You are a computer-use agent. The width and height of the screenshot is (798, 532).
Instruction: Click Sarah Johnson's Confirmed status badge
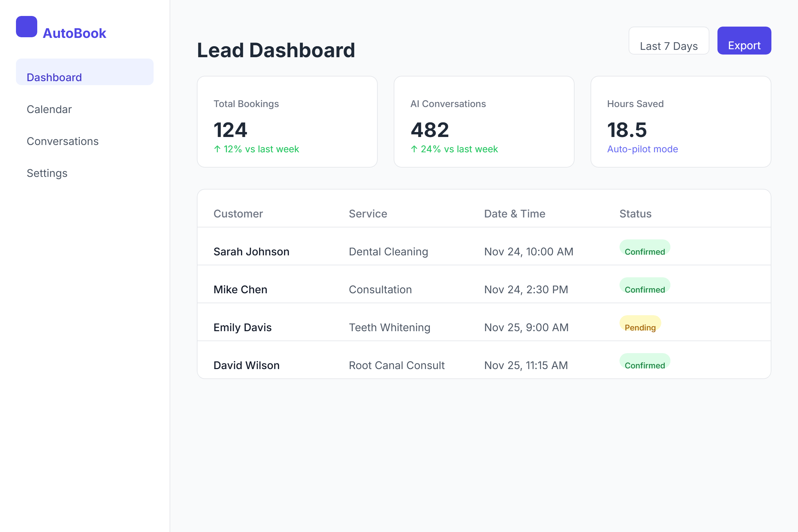click(x=645, y=248)
